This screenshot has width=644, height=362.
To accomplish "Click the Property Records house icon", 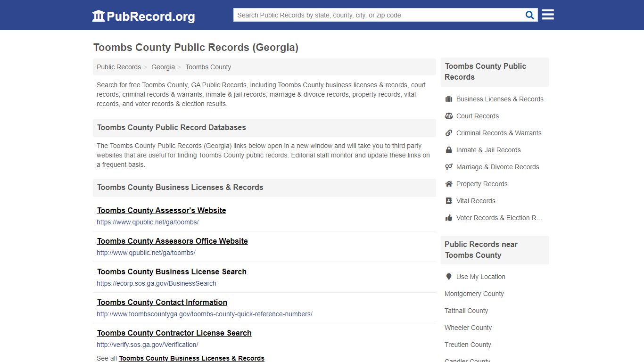I will pyautogui.click(x=449, y=184).
